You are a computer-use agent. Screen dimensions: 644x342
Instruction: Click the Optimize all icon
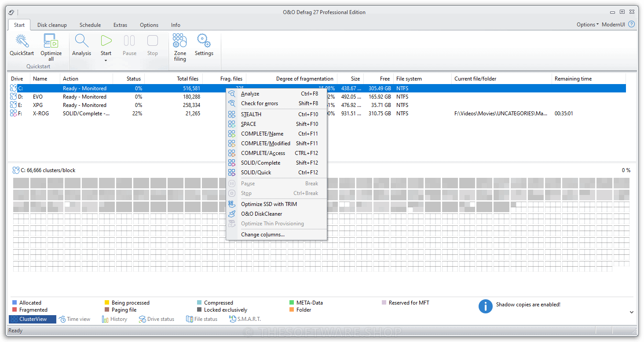(51, 41)
